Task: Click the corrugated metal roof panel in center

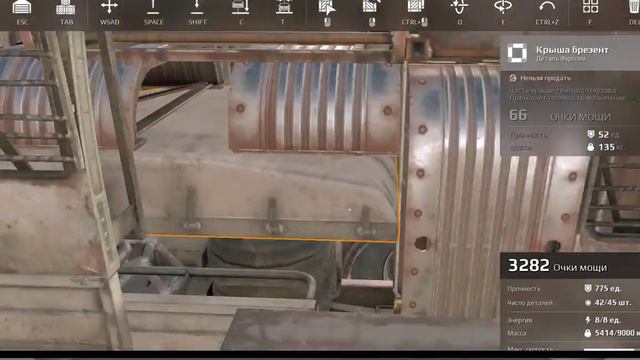Action: (x=314, y=107)
